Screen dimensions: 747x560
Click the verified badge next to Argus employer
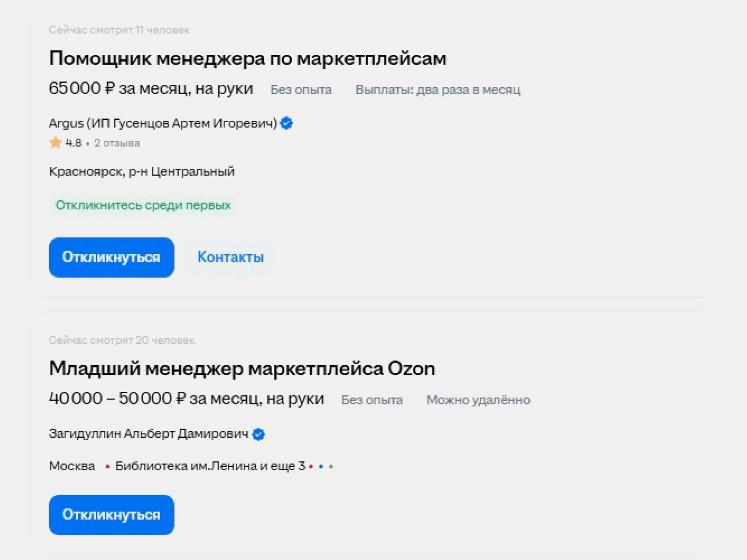point(287,124)
